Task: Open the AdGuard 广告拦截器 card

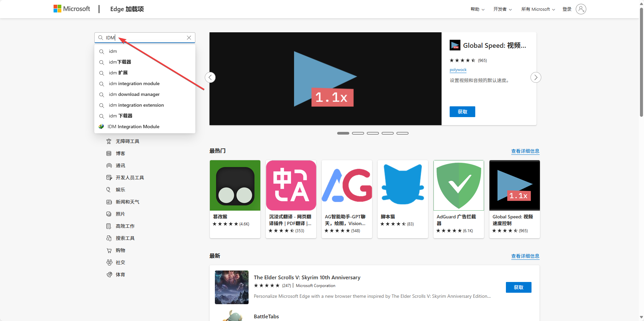Action: (x=459, y=199)
